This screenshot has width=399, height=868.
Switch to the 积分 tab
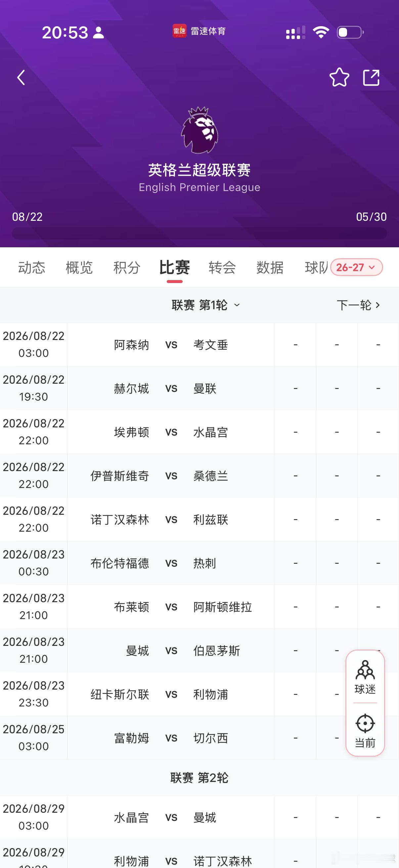coord(127,267)
